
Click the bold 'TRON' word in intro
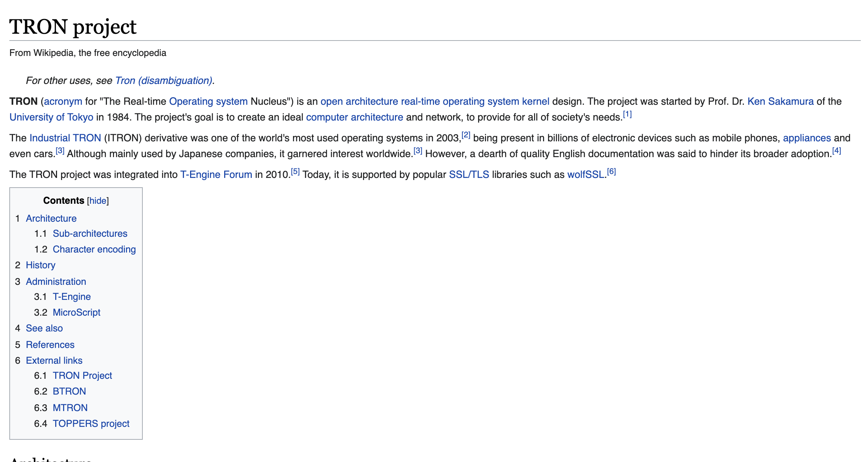point(23,102)
